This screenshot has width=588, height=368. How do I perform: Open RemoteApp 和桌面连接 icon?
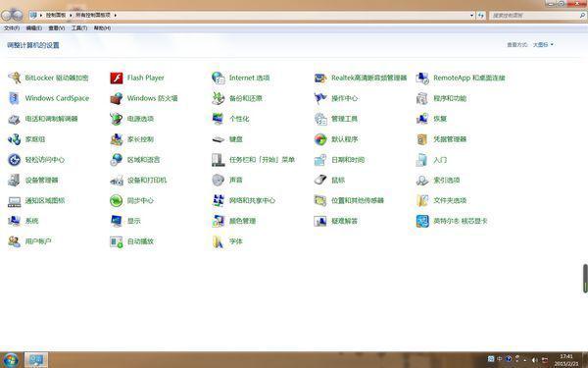[422, 78]
